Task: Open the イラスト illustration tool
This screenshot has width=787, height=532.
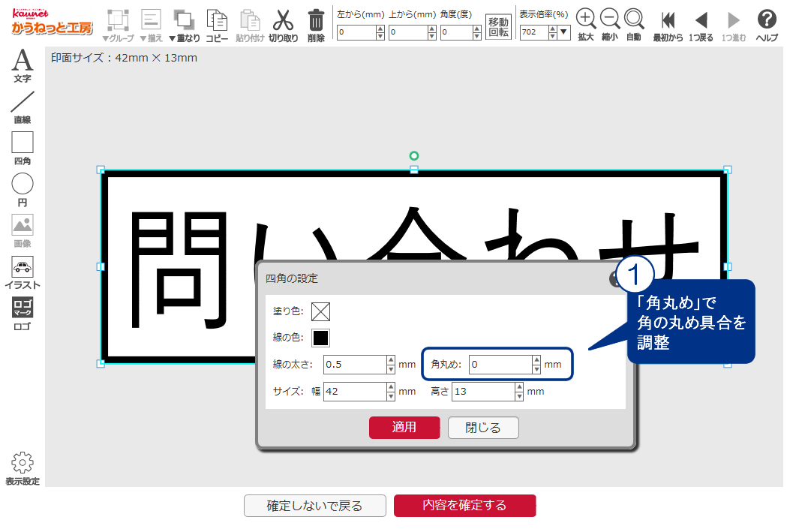Action: click(23, 272)
